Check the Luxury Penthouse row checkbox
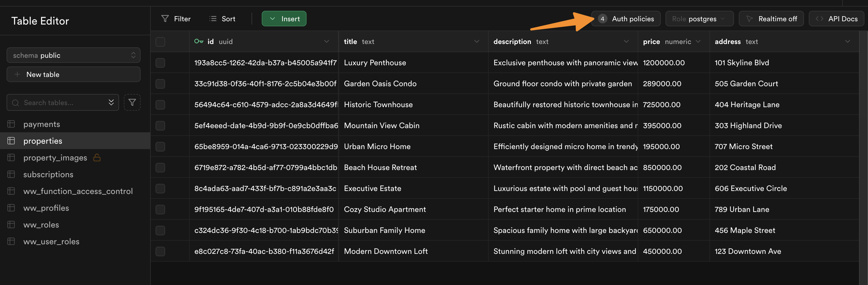 pos(160,63)
